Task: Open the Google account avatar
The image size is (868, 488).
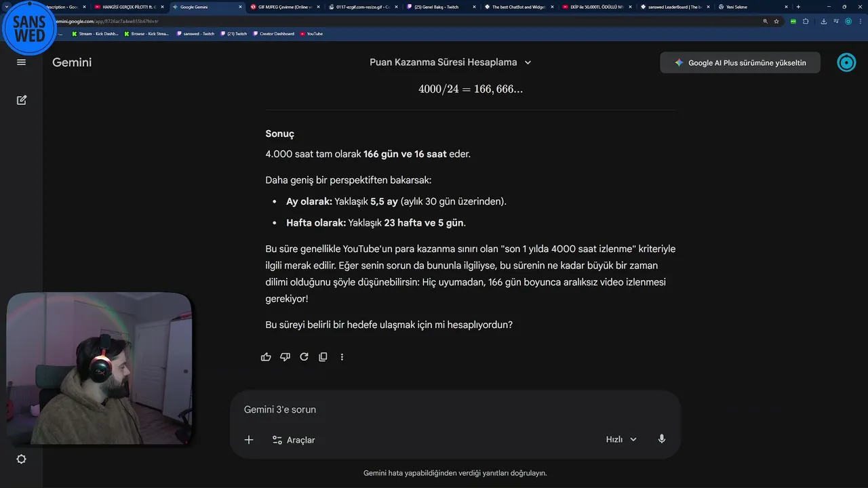Action: pos(846,62)
